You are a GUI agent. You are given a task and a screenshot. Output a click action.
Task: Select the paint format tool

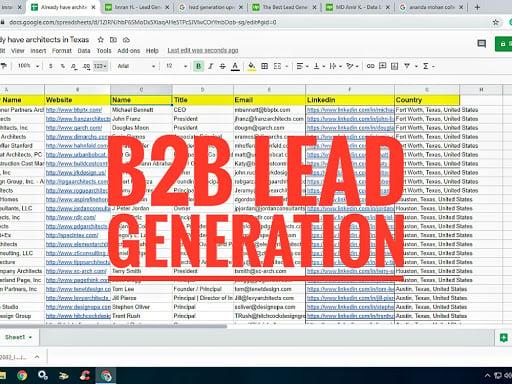pyautogui.click(x=3, y=66)
